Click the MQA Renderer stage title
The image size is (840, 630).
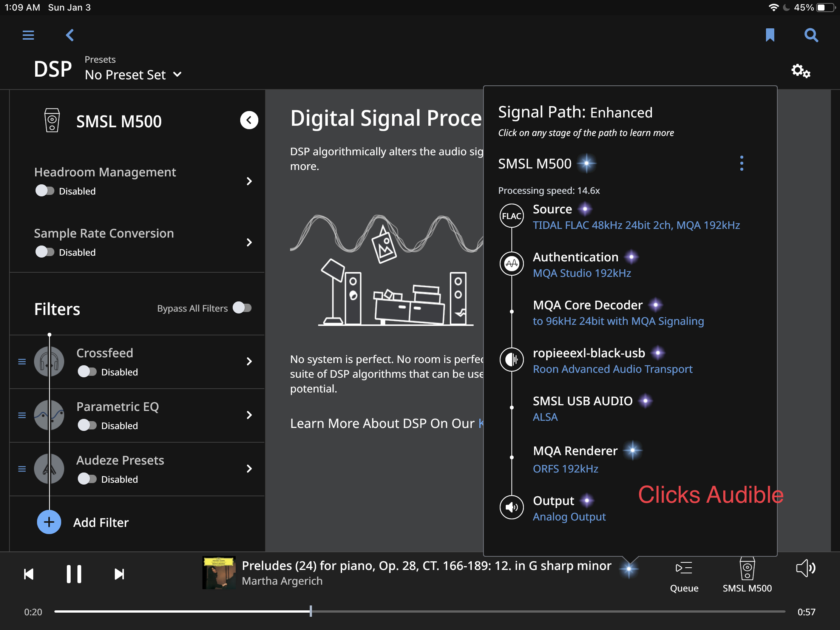[x=575, y=451]
